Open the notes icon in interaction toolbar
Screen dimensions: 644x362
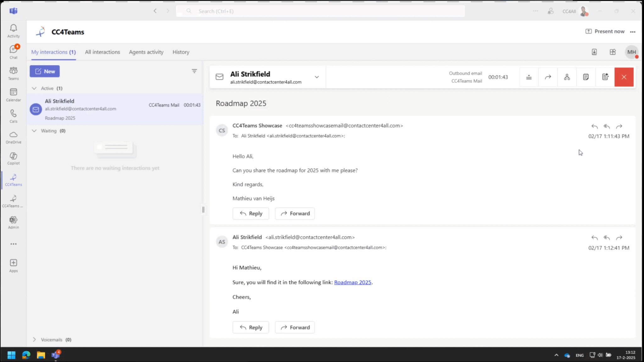pos(586,77)
